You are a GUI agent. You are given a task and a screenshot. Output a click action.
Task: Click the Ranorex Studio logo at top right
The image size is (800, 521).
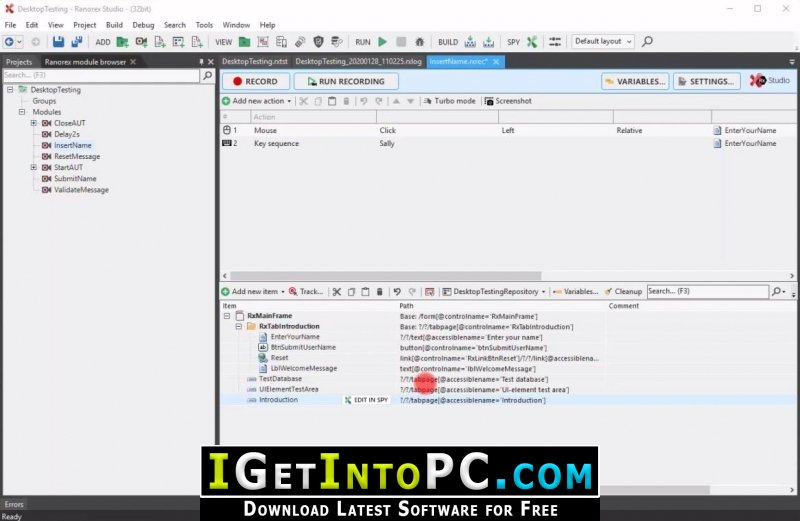[x=770, y=81]
